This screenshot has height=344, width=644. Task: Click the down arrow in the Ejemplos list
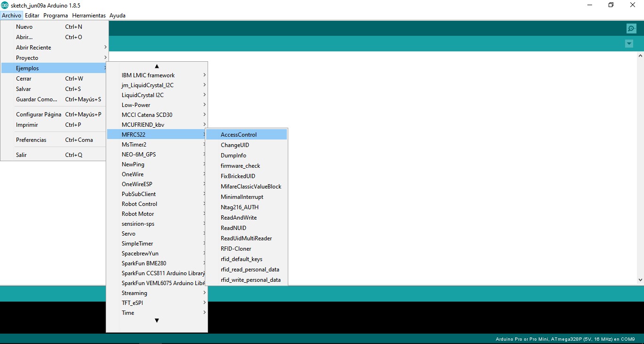[157, 321]
